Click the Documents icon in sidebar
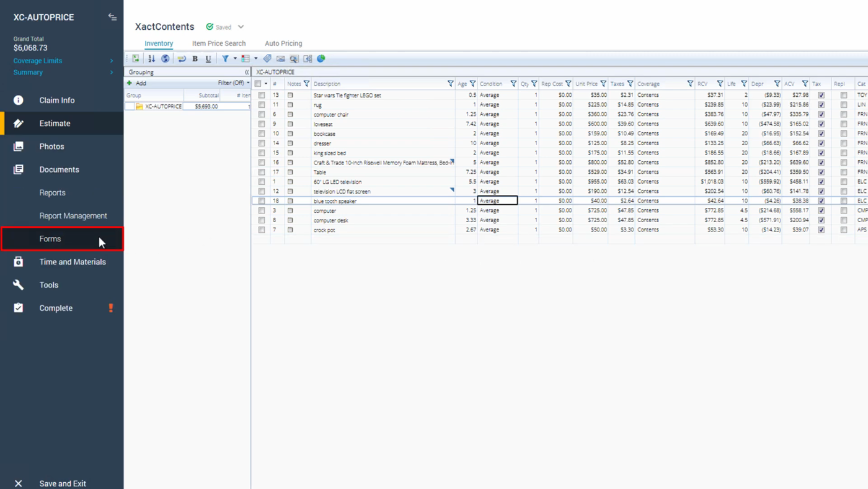The width and height of the screenshot is (868, 489). (19, 169)
